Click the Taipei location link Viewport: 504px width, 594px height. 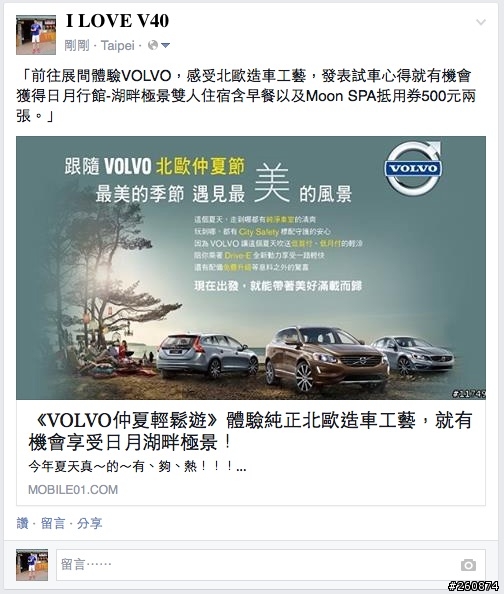tap(117, 46)
